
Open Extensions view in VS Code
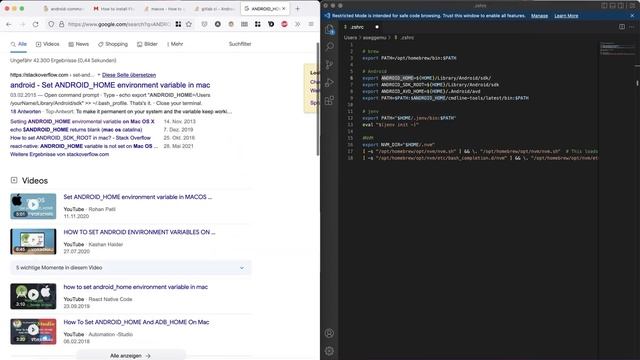pos(329,100)
